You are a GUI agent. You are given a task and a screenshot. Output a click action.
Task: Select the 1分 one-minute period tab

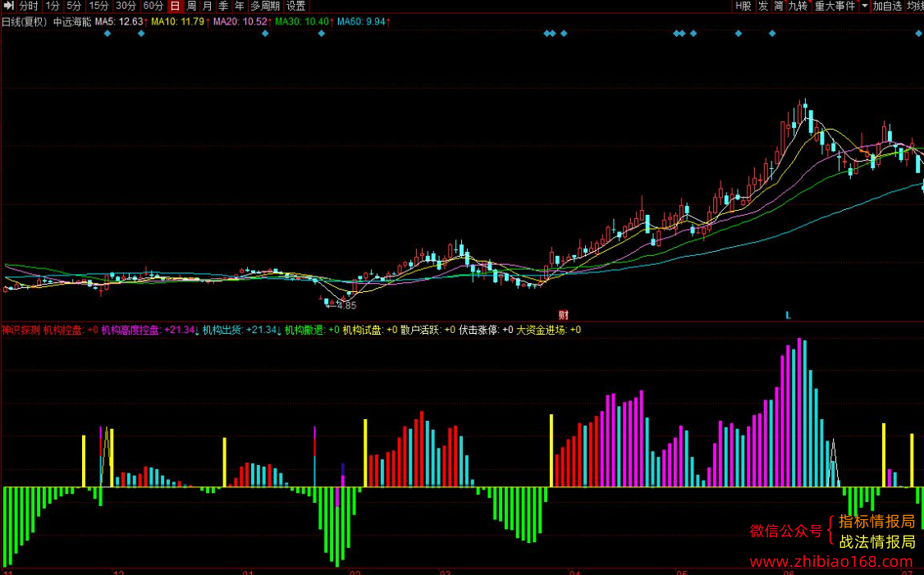[53, 6]
